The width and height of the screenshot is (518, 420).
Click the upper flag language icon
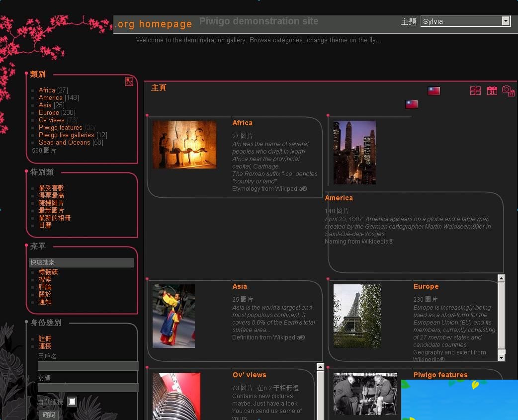pyautogui.click(x=433, y=91)
